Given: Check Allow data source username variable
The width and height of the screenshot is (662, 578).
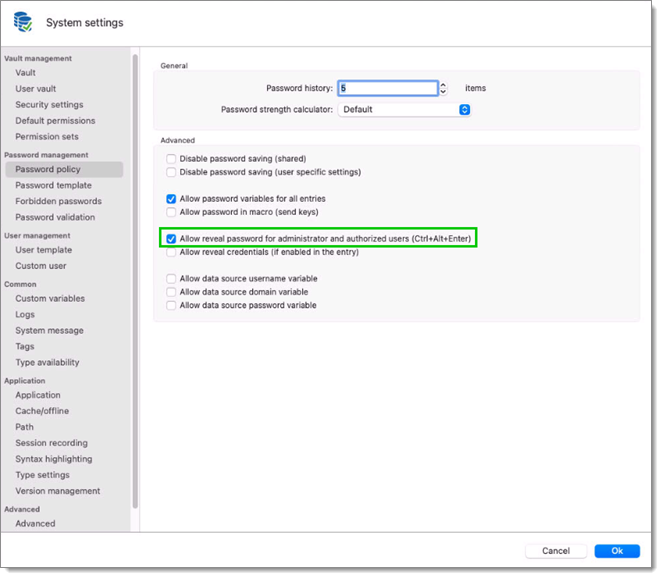Looking at the screenshot, I should click(171, 279).
